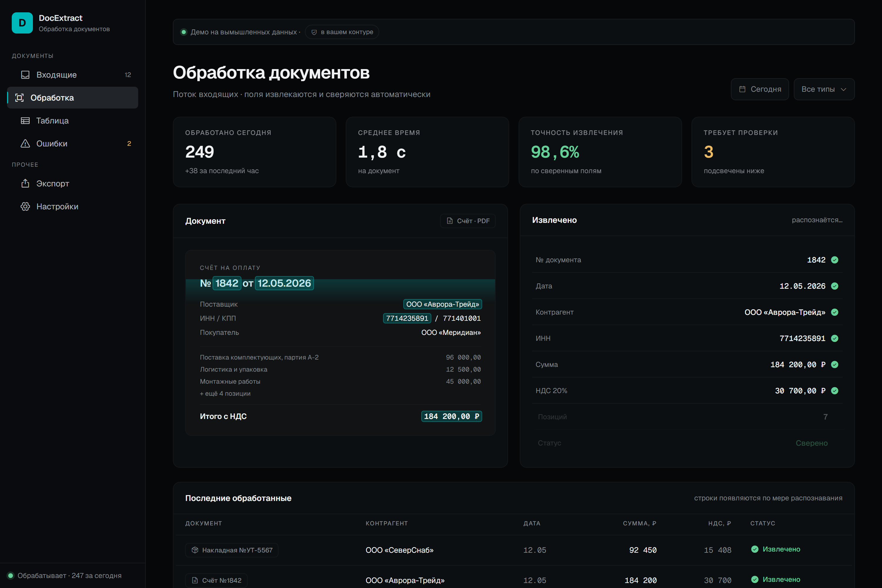Click green checkmark next to № документа 1842
The height and width of the screenshot is (588, 882).
point(834,260)
